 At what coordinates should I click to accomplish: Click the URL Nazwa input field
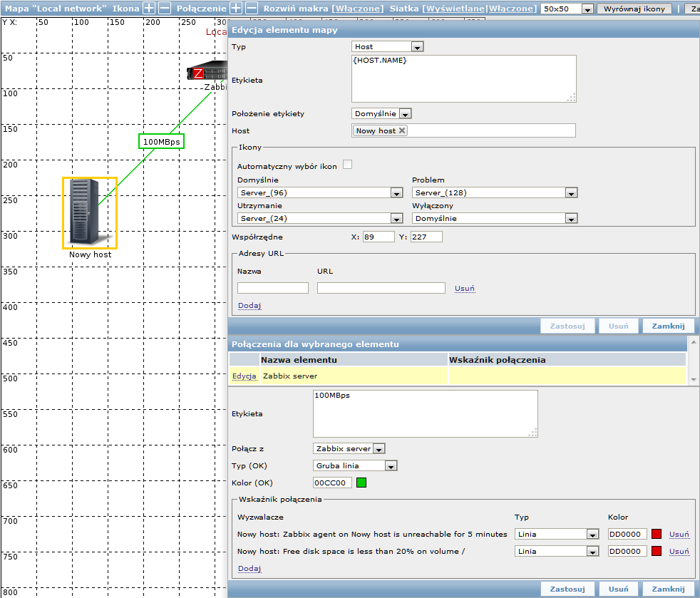pyautogui.click(x=273, y=288)
